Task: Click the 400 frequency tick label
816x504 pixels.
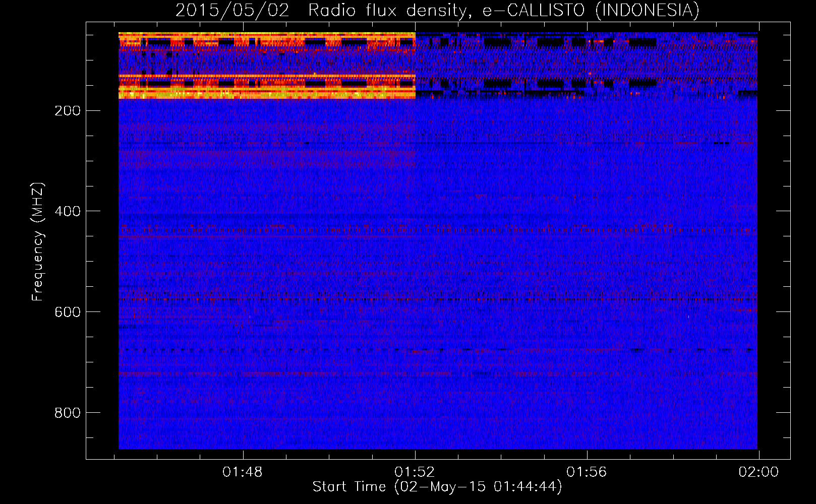Action: coord(68,211)
